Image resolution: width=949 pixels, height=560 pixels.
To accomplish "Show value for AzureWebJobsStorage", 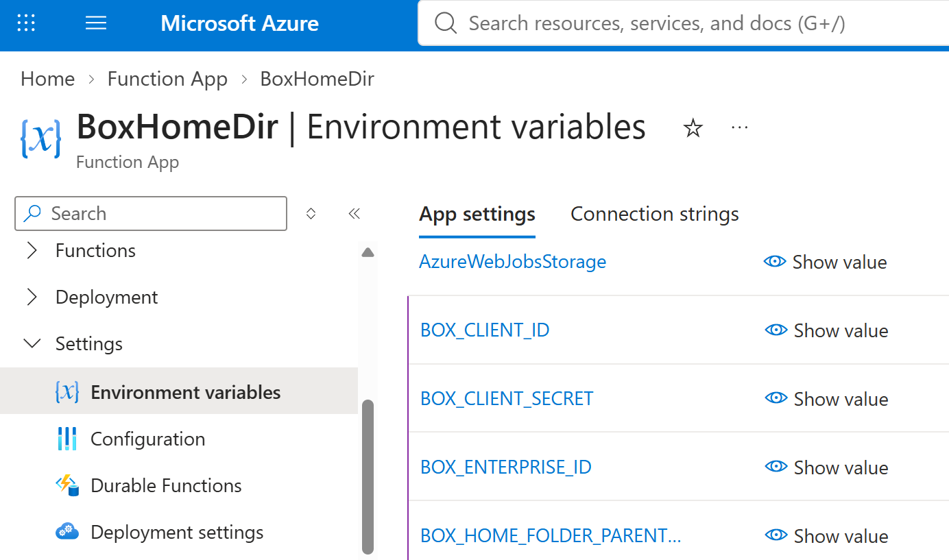I will tap(826, 262).
